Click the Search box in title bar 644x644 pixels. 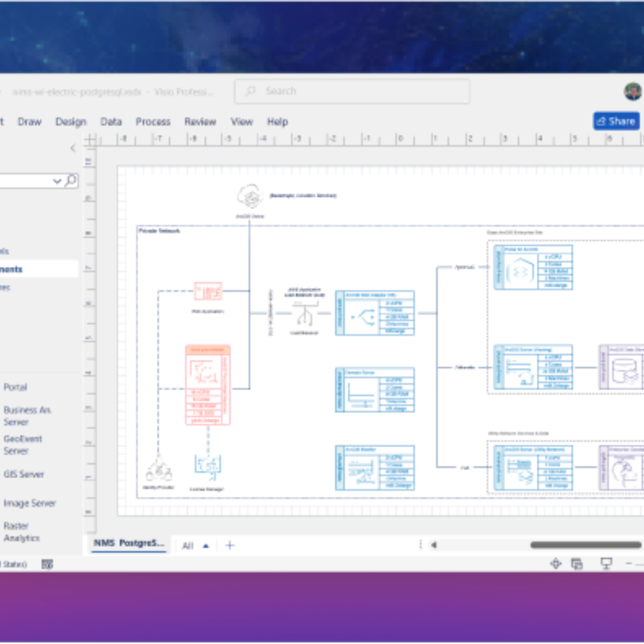point(352,91)
